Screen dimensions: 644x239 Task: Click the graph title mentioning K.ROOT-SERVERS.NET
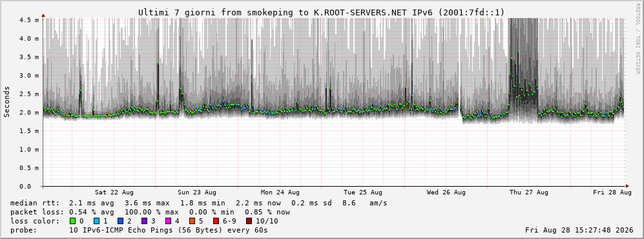click(x=321, y=12)
